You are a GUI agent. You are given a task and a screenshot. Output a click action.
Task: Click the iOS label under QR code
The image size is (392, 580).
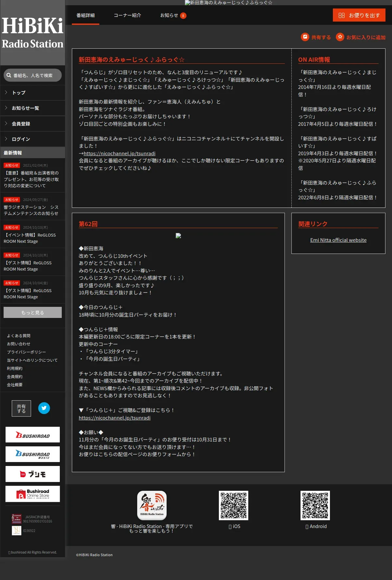click(235, 526)
